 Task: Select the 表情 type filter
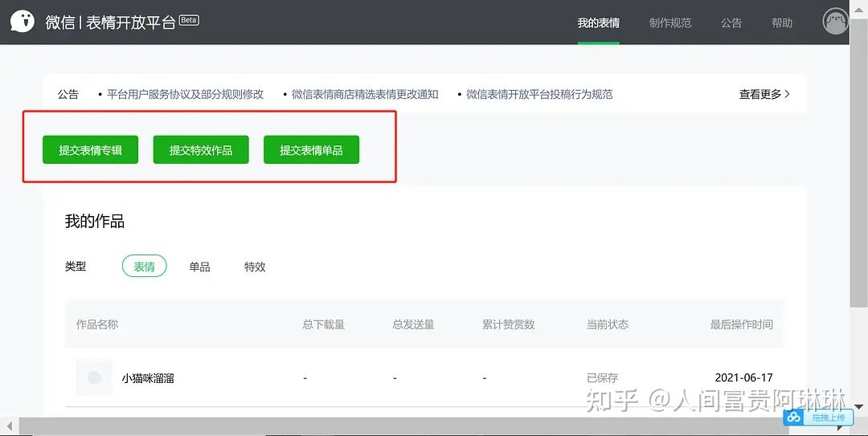145,266
